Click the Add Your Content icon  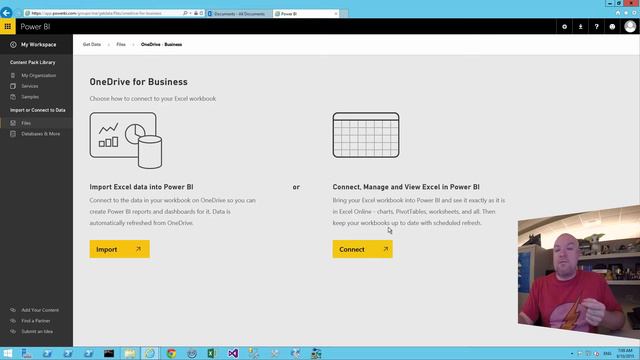(x=13, y=310)
